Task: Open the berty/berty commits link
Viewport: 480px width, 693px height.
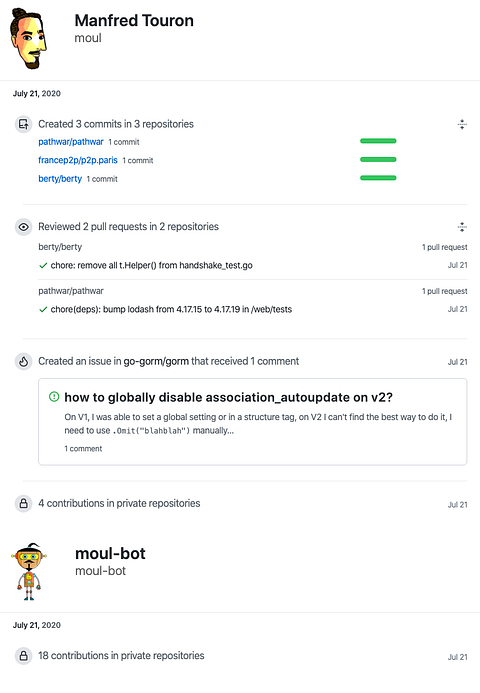Action: tap(60, 179)
